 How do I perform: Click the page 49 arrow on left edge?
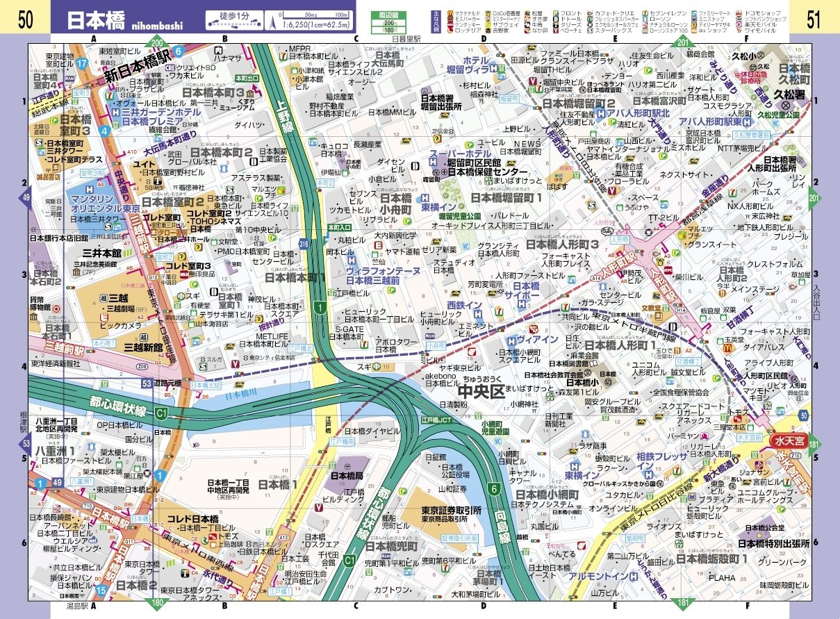coord(26,198)
